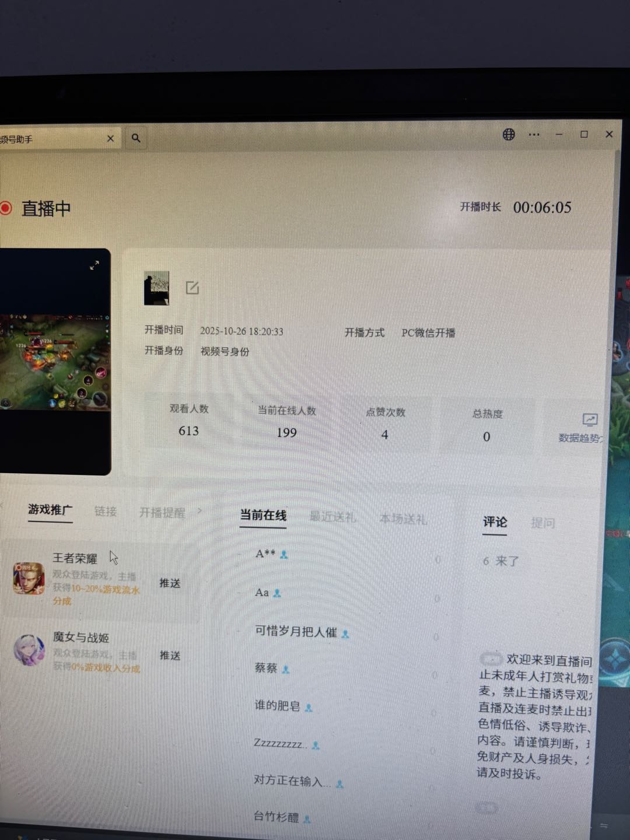Select the 最近送礼 tab

(x=332, y=517)
